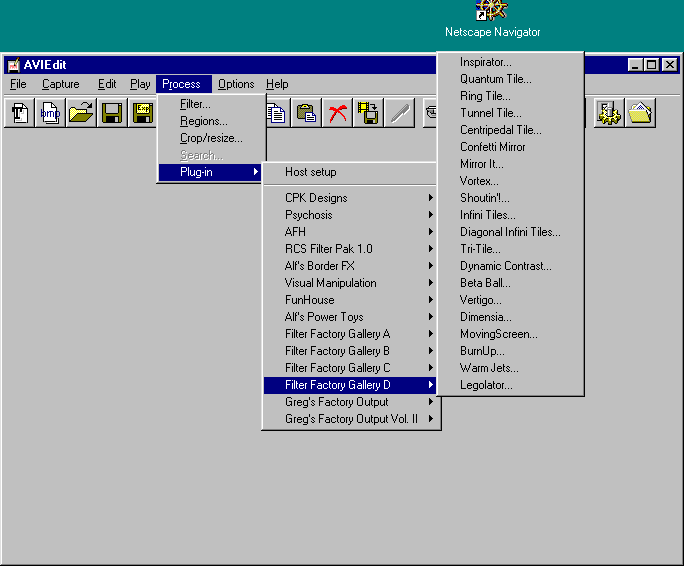Select the Dimensia... filter
684x566 pixels.
(510, 317)
